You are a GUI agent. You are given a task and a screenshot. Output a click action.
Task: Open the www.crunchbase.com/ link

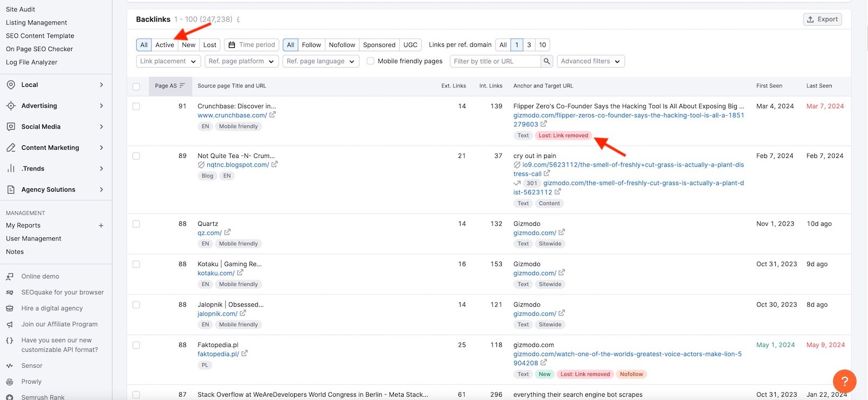tap(232, 115)
